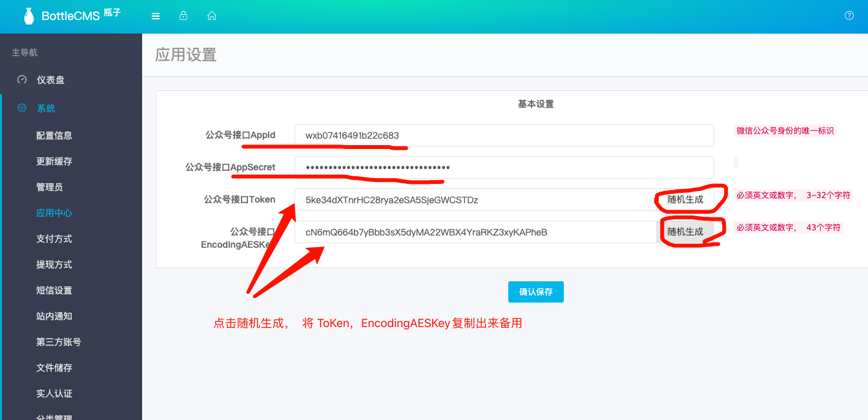868x420 pixels.
Task: Open 实人认证 menu item
Action: click(54, 394)
